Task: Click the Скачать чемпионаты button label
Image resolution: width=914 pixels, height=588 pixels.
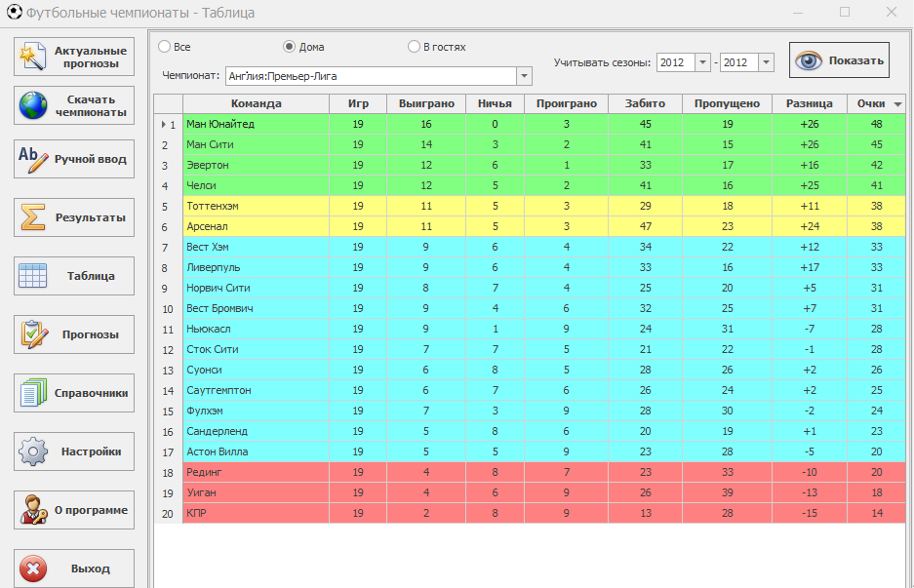Action: click(x=91, y=106)
